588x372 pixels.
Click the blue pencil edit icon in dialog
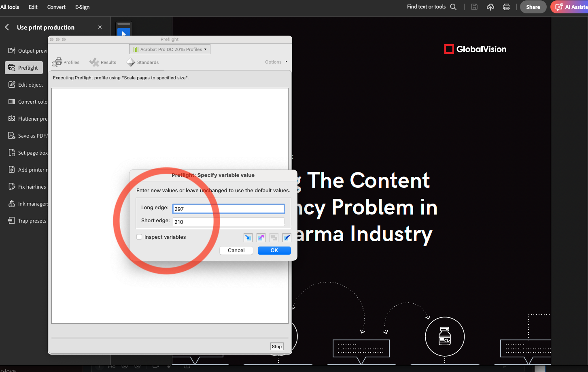287,237
